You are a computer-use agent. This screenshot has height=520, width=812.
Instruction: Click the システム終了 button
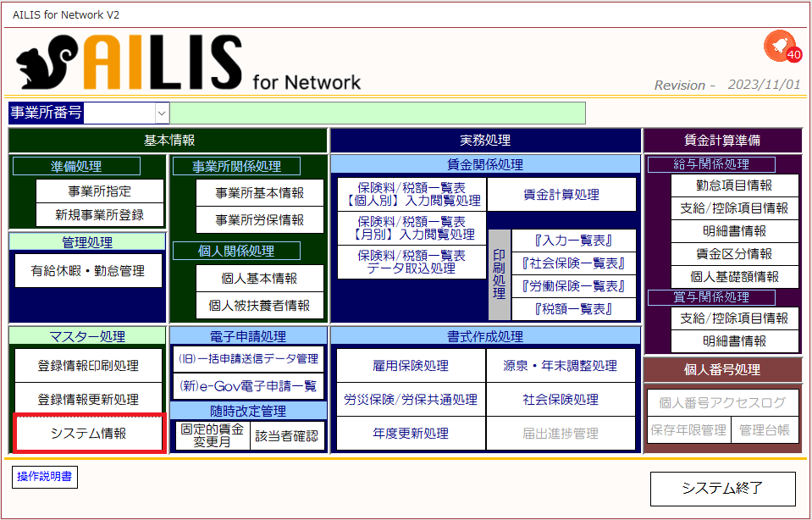point(722,489)
